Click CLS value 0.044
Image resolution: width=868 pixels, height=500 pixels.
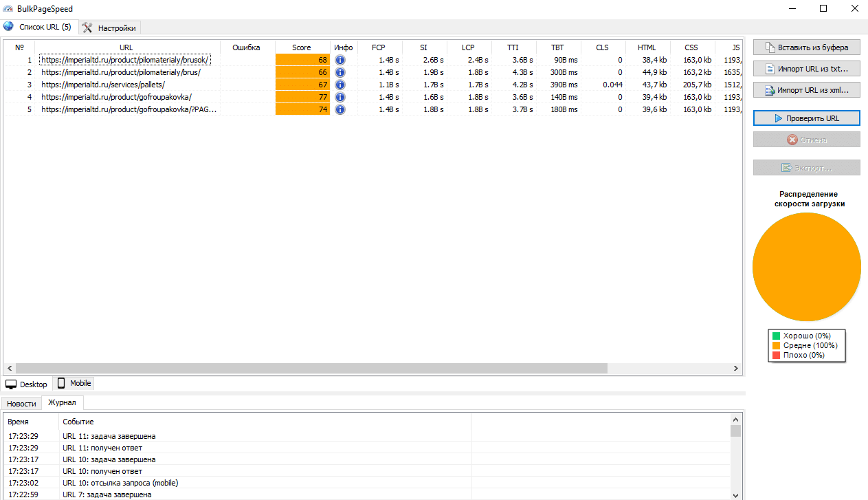[612, 85]
